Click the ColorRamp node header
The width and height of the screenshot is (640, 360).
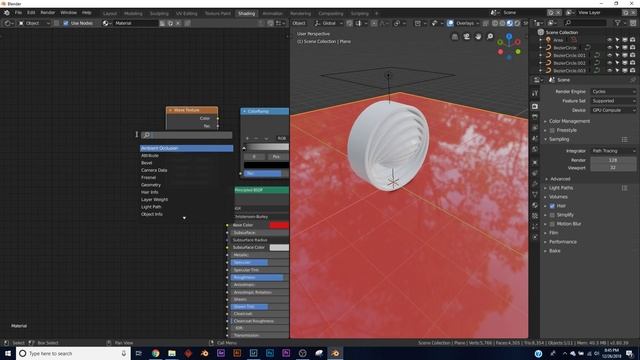(x=265, y=111)
